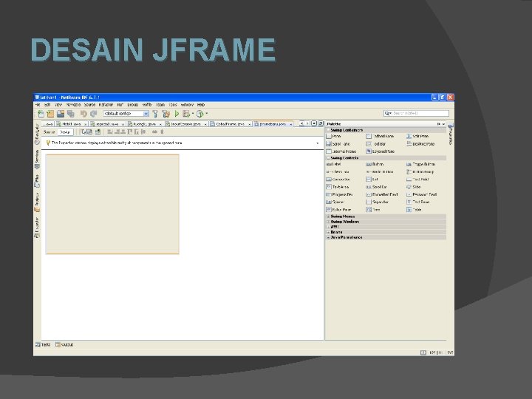532x399 pixels.
Task: Open the Window menu
Action: [x=187, y=105]
